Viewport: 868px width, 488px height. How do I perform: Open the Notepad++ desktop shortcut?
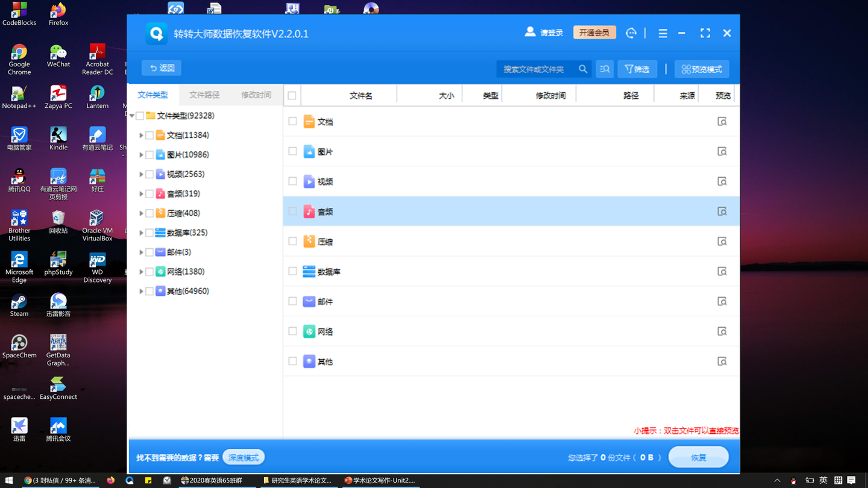pyautogui.click(x=19, y=97)
